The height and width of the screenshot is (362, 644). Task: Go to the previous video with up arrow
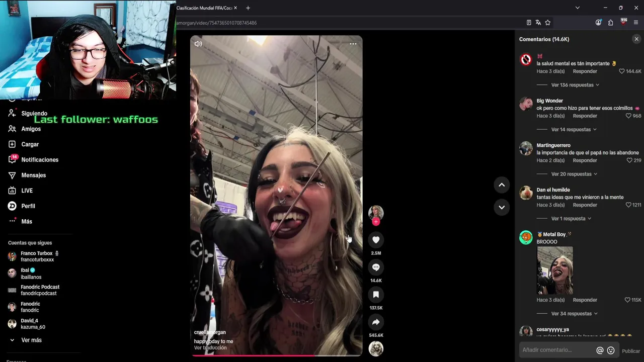point(502,185)
